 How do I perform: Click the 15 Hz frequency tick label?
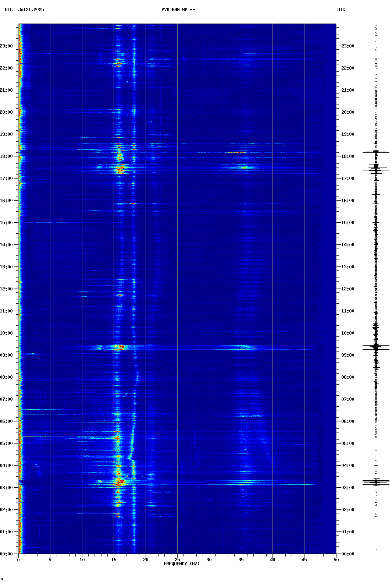[114, 560]
